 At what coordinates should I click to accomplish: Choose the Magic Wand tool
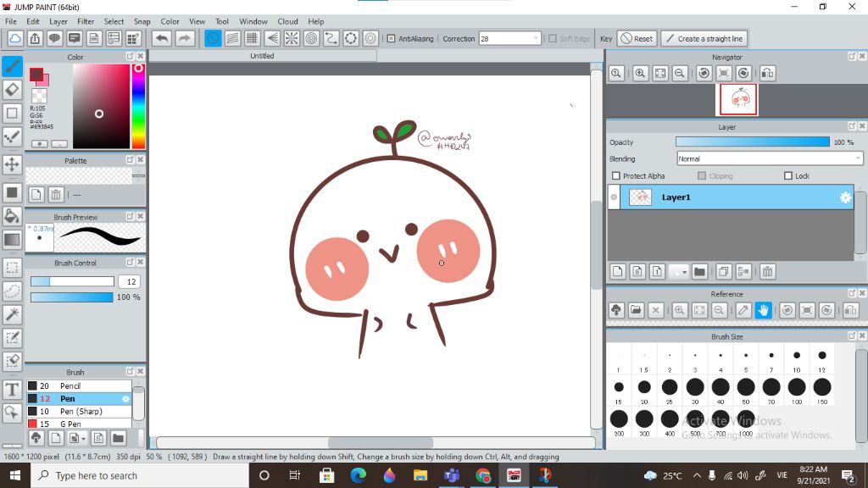pos(12,314)
